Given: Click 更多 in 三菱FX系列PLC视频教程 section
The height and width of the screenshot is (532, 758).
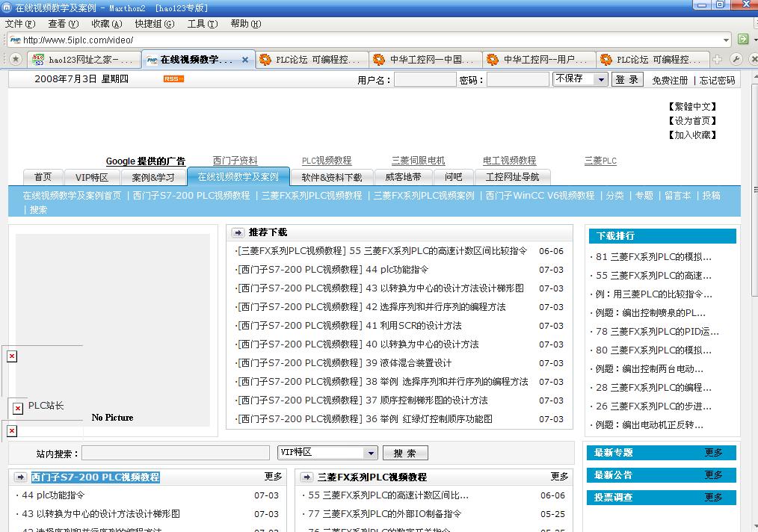Looking at the screenshot, I should [x=559, y=477].
